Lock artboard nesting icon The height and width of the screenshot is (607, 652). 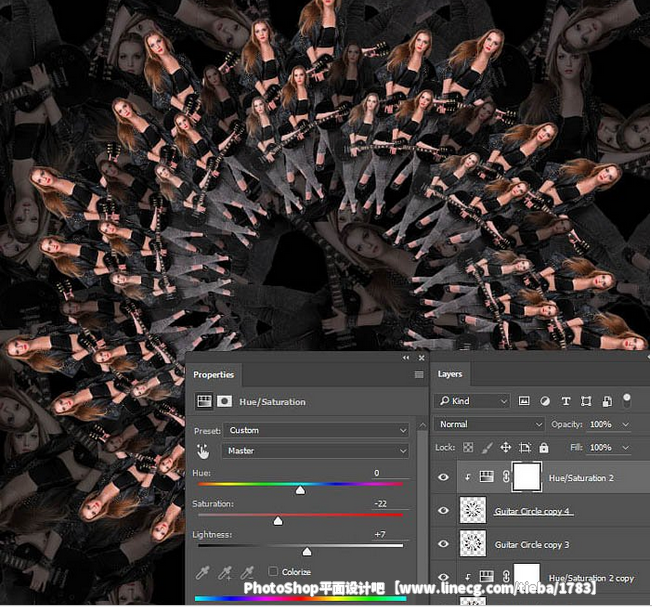click(525, 447)
